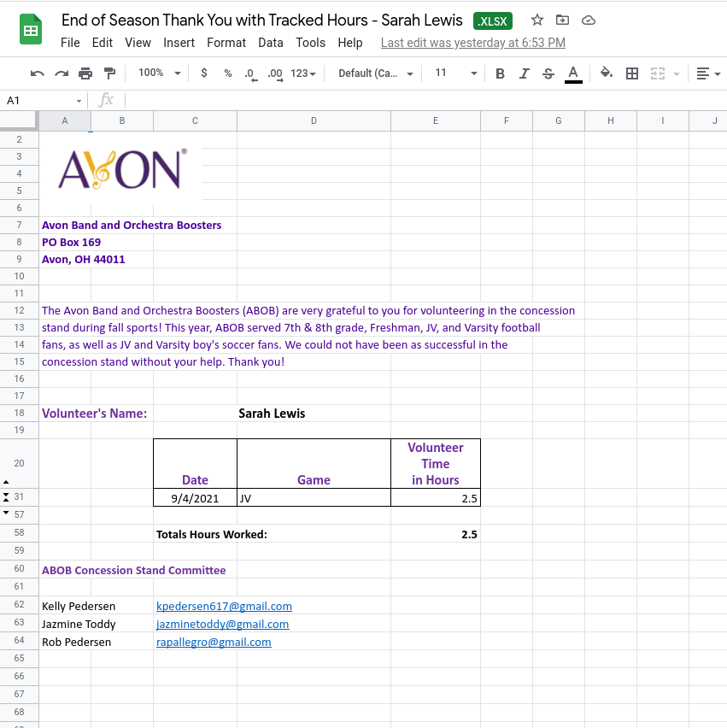Open kpedersen617@gmail.com email link
The height and width of the screenshot is (728, 727).
point(224,606)
